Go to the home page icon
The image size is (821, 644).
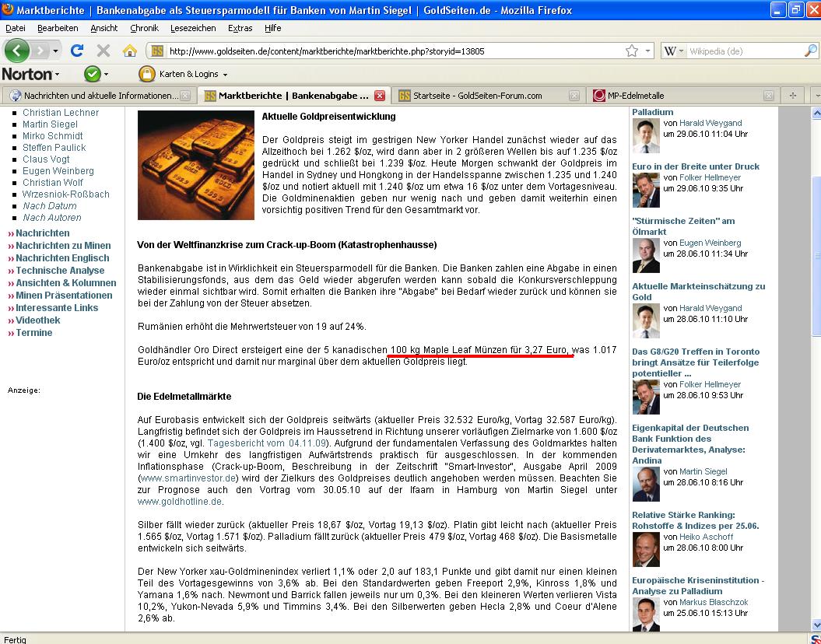click(x=129, y=51)
